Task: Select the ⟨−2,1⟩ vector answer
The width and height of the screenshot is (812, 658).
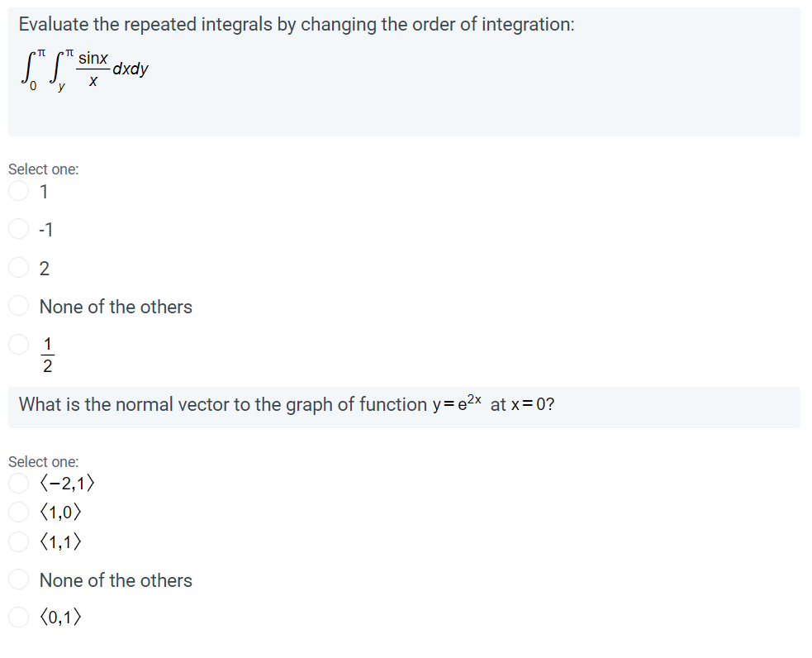Action: click(18, 483)
